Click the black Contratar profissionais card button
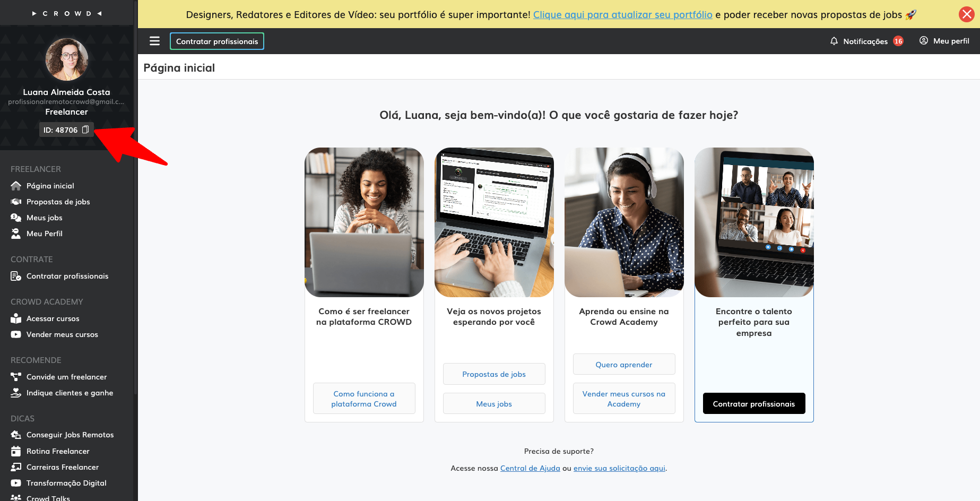 pos(754,403)
